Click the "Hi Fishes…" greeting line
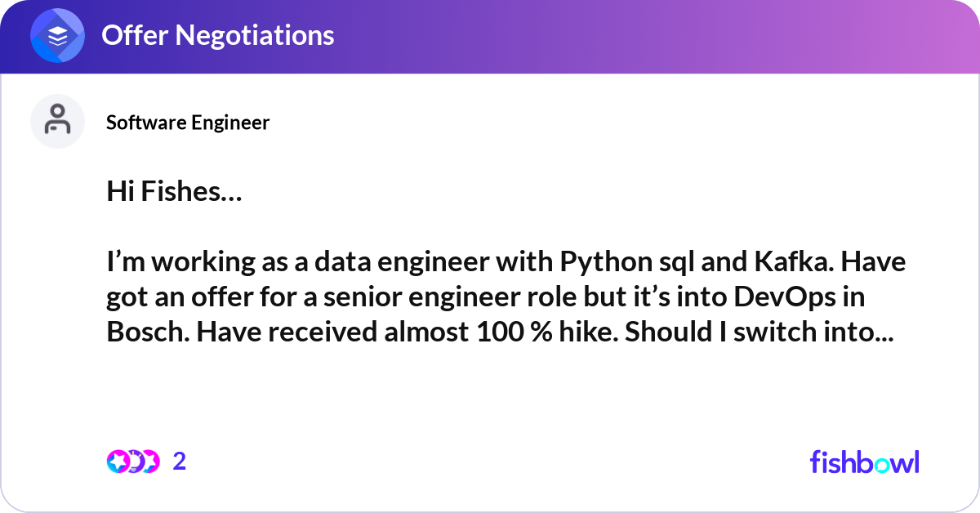 coord(174,192)
